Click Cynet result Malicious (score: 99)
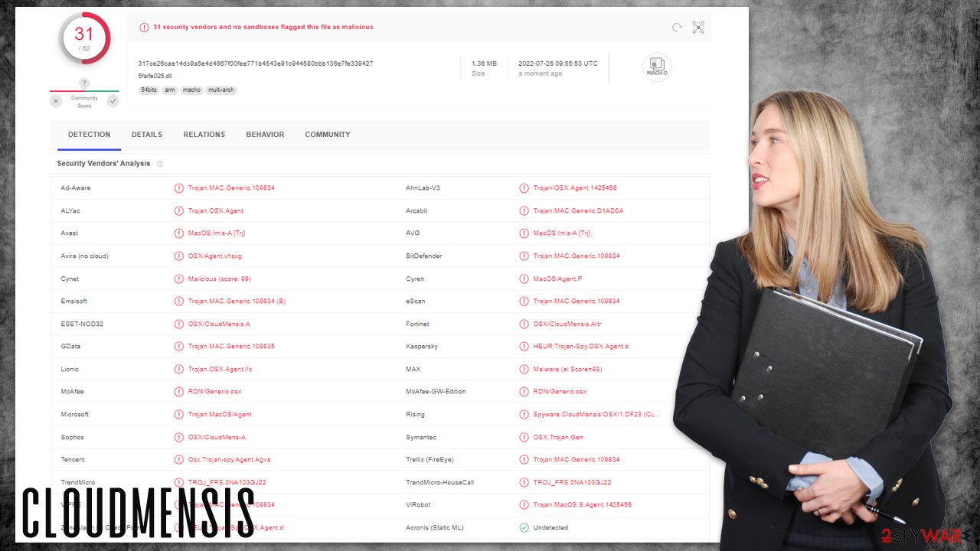 click(220, 279)
